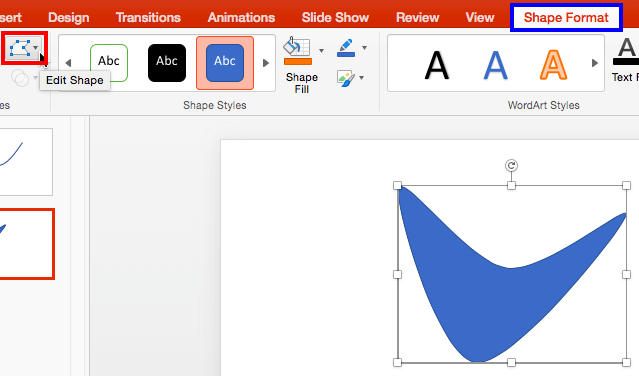Click the Merge Shapes icon
The width and height of the screenshot is (639, 376).
pos(20,77)
